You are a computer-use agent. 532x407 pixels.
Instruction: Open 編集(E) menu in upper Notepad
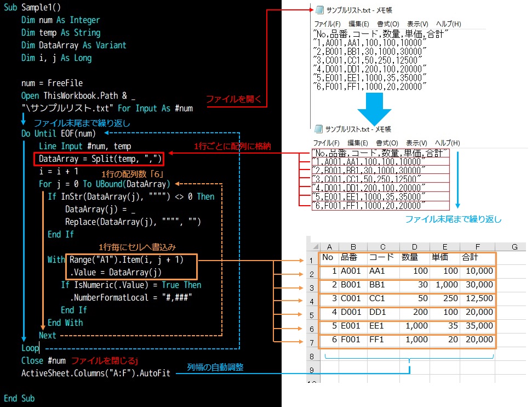coord(359,24)
